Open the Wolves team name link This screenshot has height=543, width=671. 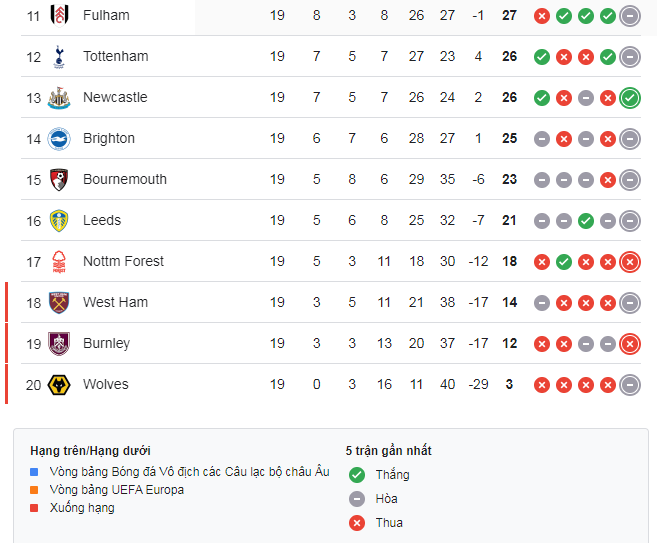coord(105,384)
